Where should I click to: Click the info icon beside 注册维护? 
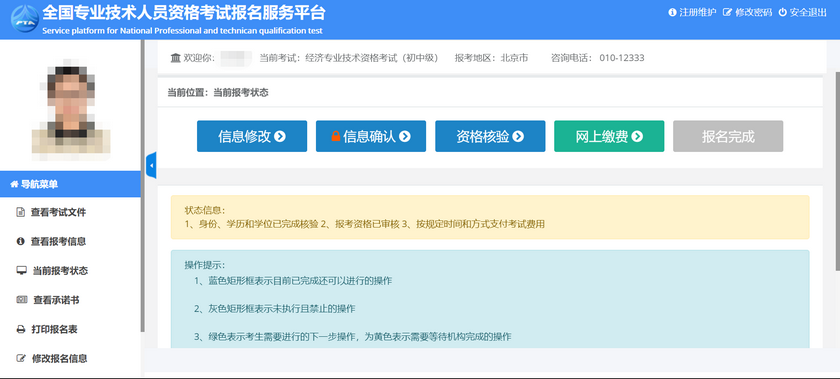point(672,12)
